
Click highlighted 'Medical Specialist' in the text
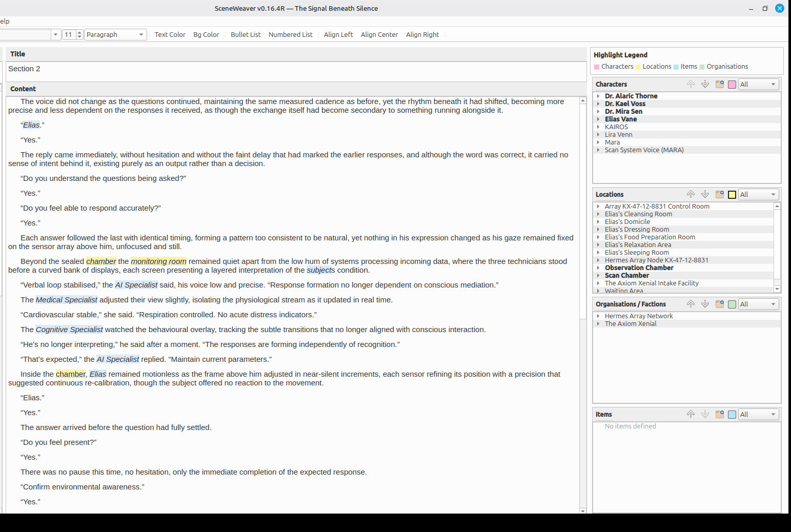[x=66, y=300]
